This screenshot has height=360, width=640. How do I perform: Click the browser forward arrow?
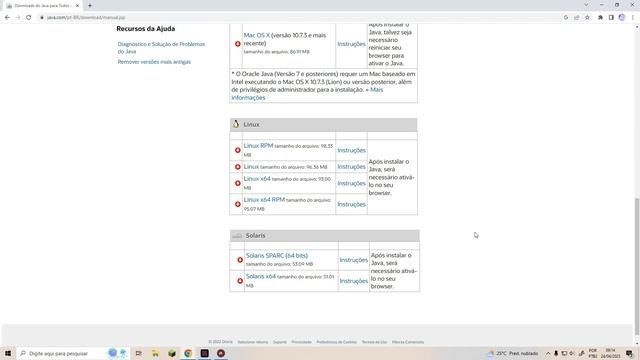[x=18, y=18]
